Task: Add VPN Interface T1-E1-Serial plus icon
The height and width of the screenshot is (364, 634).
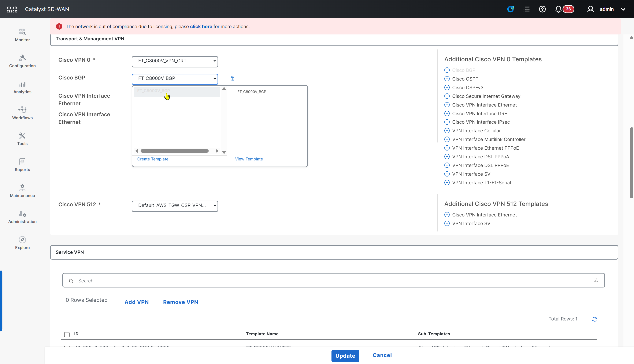Action: (x=447, y=182)
